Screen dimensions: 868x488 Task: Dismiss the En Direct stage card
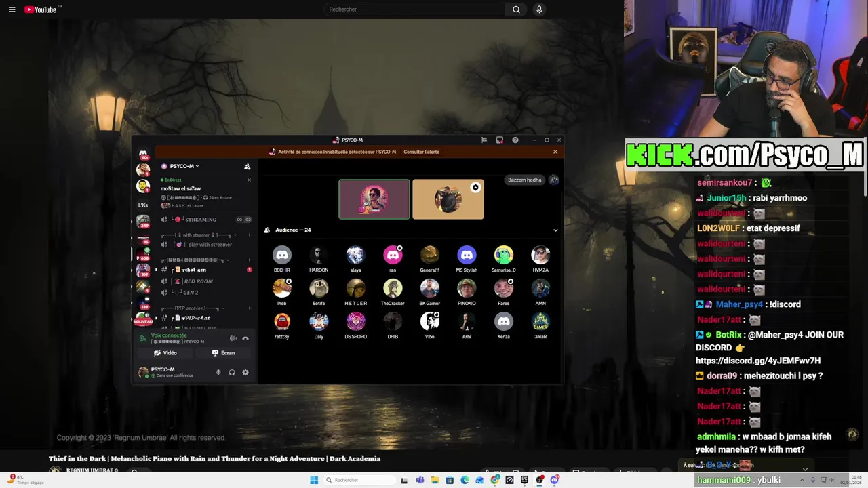tap(249, 180)
